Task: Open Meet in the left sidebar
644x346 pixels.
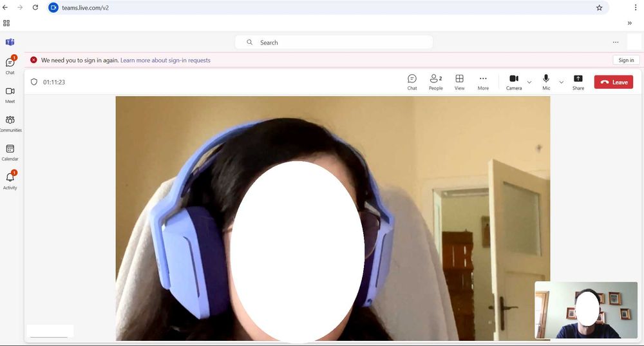Action: 10,95
